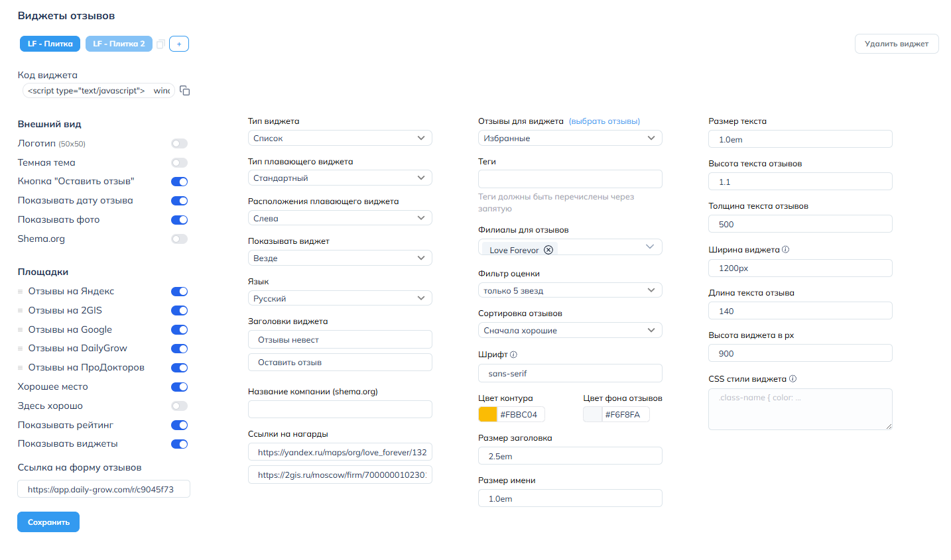Add a new widget with plus button
951x560 pixels.
[x=179, y=44]
